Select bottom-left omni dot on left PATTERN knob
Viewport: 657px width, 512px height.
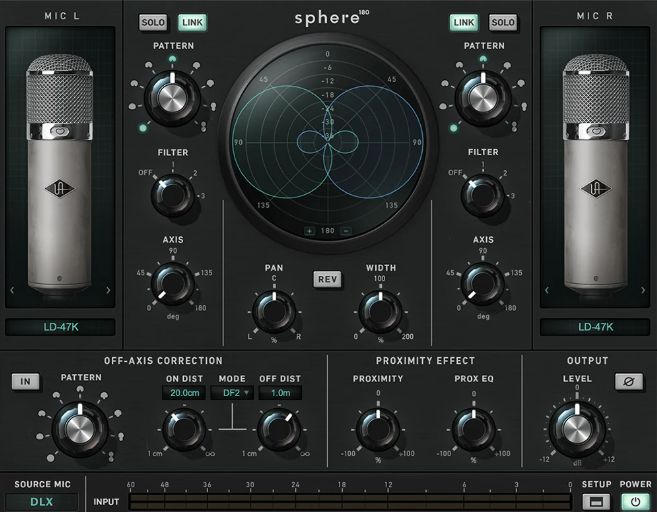[143, 128]
